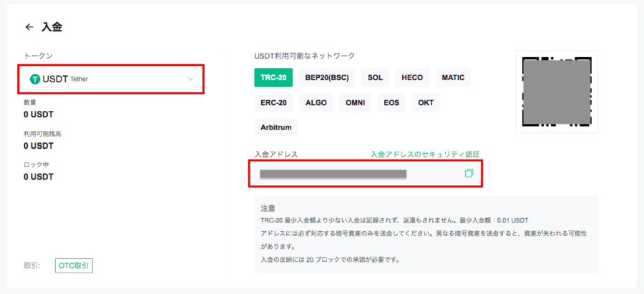Select the OKT network option

point(426,103)
